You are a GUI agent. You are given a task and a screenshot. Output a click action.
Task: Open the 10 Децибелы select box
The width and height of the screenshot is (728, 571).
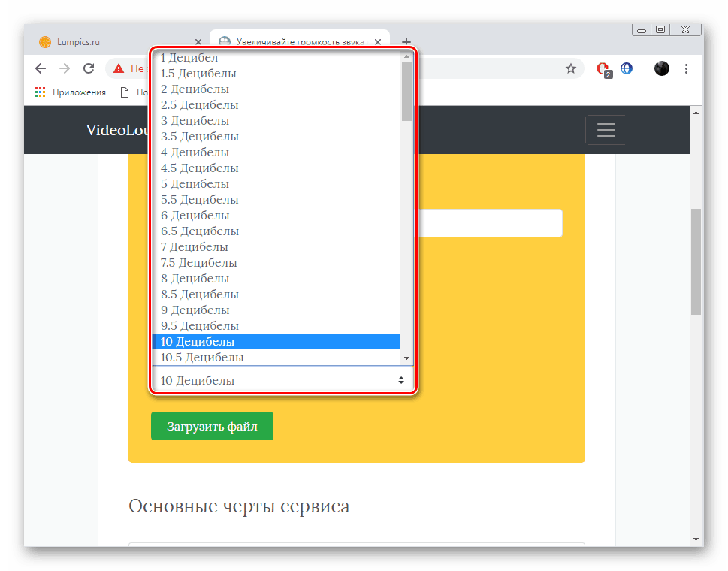pos(282,380)
